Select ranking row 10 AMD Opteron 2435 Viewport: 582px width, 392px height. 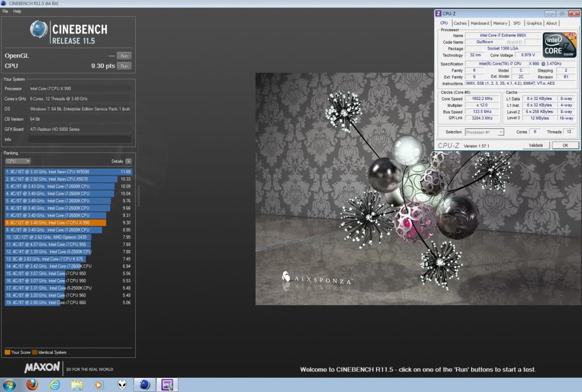(68, 237)
